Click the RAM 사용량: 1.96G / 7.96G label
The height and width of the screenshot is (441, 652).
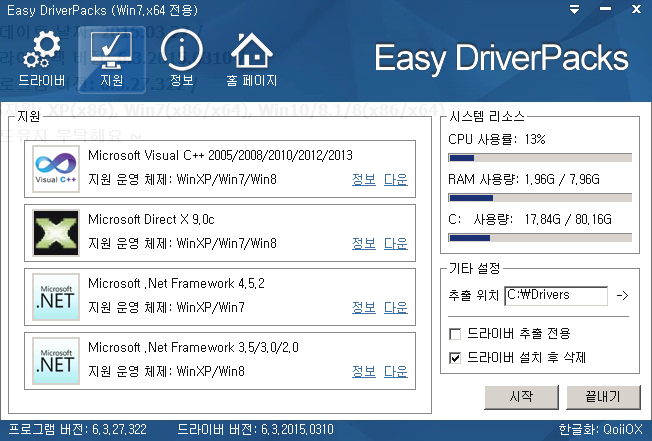coord(524,179)
